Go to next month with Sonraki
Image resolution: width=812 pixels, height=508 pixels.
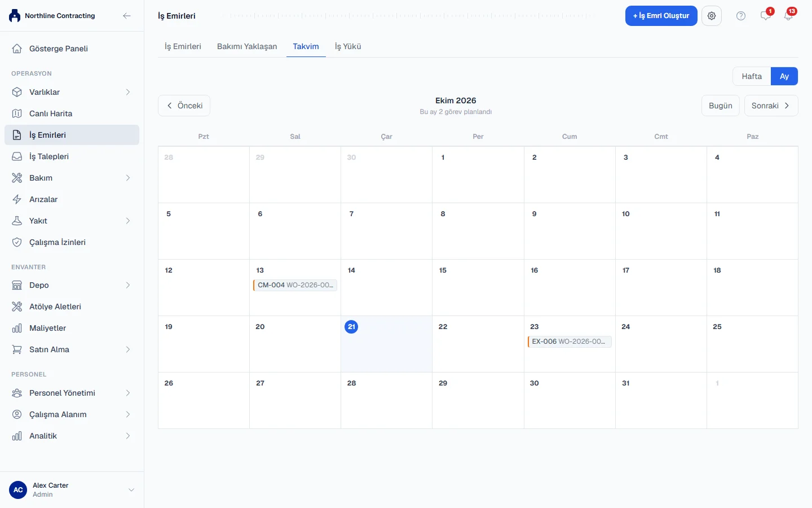[x=771, y=106]
